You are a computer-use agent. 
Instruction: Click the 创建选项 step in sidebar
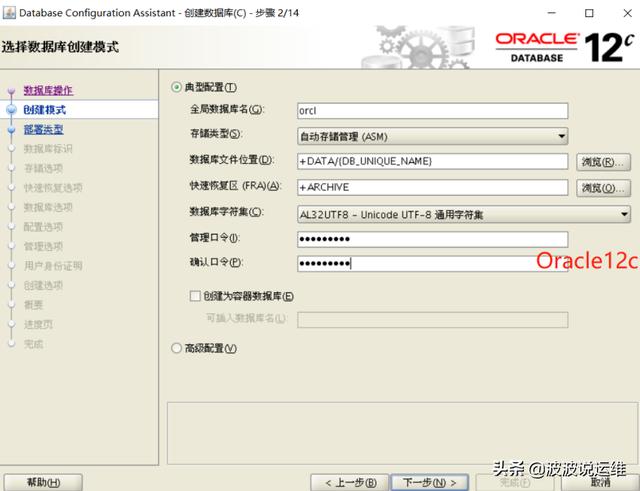(x=43, y=286)
